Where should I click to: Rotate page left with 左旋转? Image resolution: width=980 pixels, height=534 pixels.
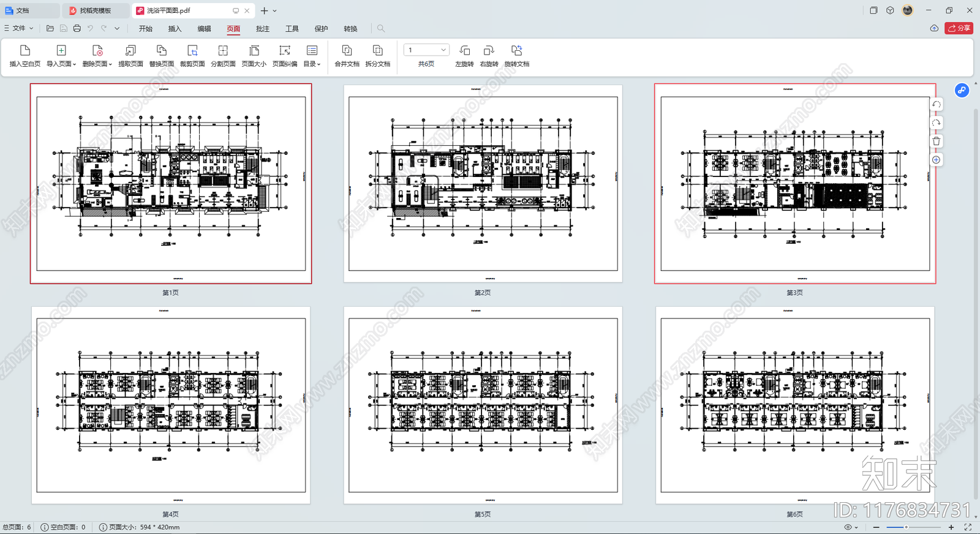click(464, 56)
